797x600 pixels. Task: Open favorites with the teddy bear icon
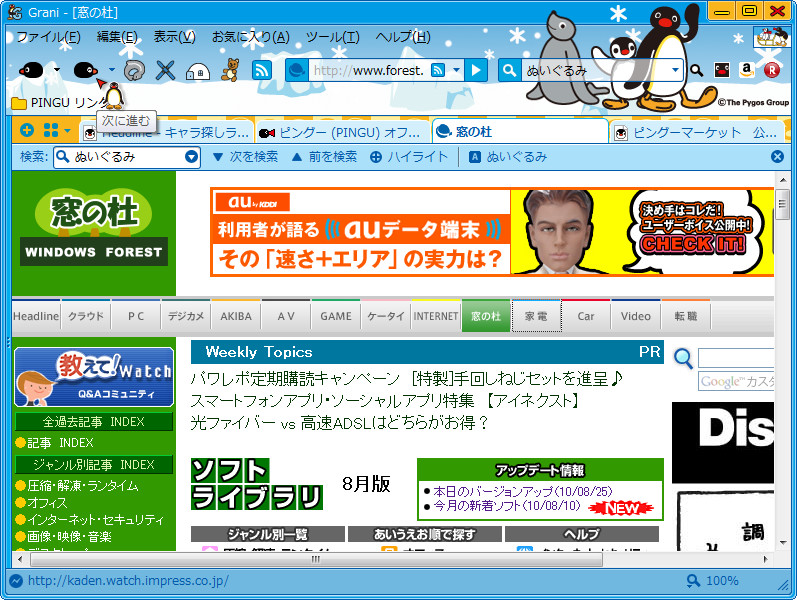[230, 70]
